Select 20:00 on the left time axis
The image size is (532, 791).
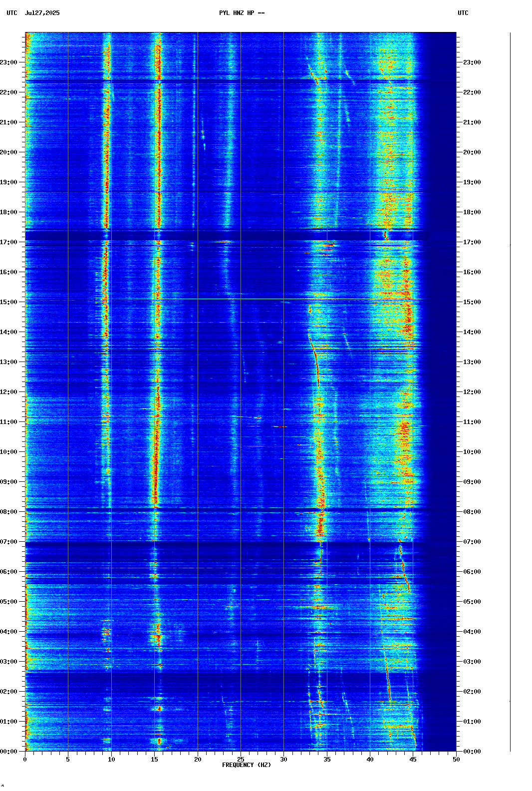[8, 152]
